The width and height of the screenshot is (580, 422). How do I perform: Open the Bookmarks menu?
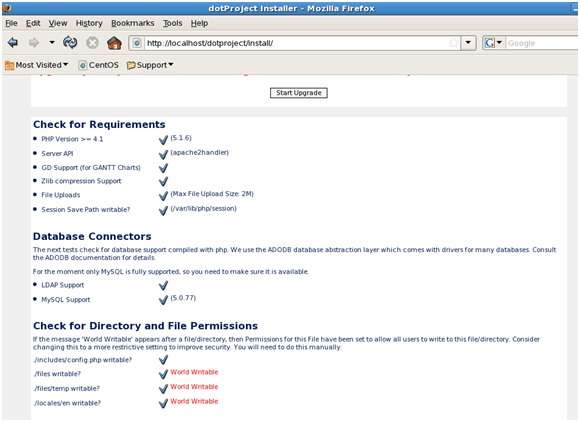(x=133, y=23)
